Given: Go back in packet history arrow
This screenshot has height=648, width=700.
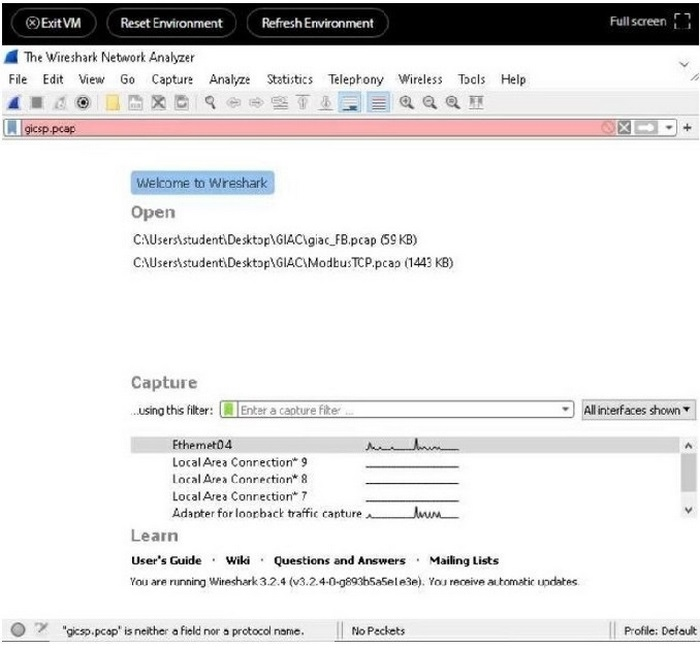Looking at the screenshot, I should (233, 103).
